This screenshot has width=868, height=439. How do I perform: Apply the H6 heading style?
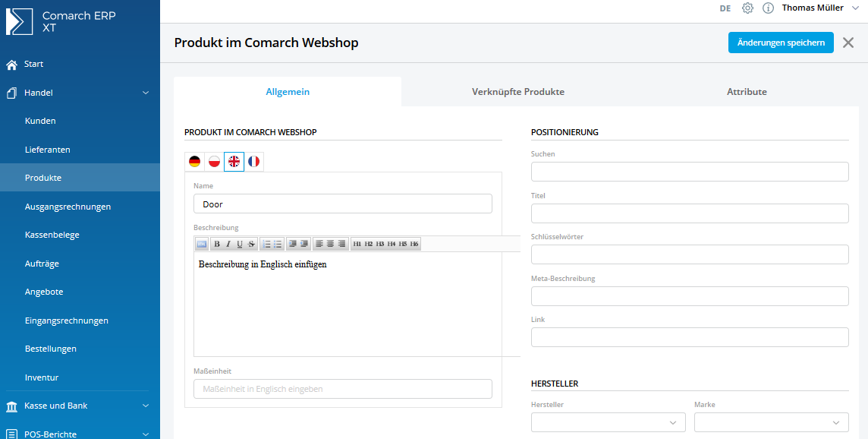click(x=414, y=244)
